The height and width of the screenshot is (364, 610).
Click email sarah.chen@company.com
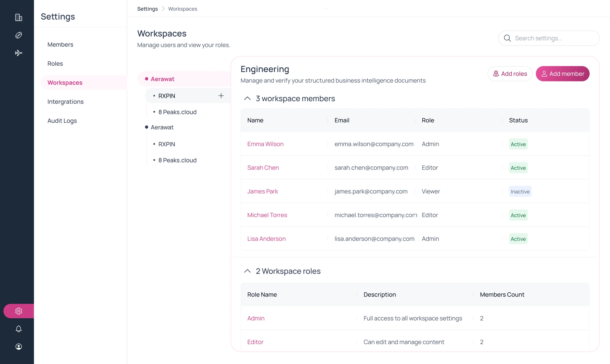click(x=371, y=168)
